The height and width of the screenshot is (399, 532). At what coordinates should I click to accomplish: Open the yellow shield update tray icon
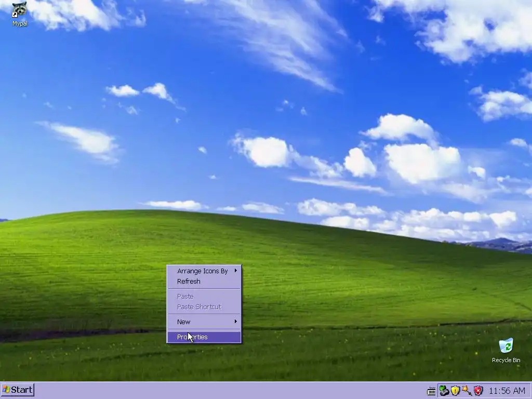pyautogui.click(x=455, y=391)
